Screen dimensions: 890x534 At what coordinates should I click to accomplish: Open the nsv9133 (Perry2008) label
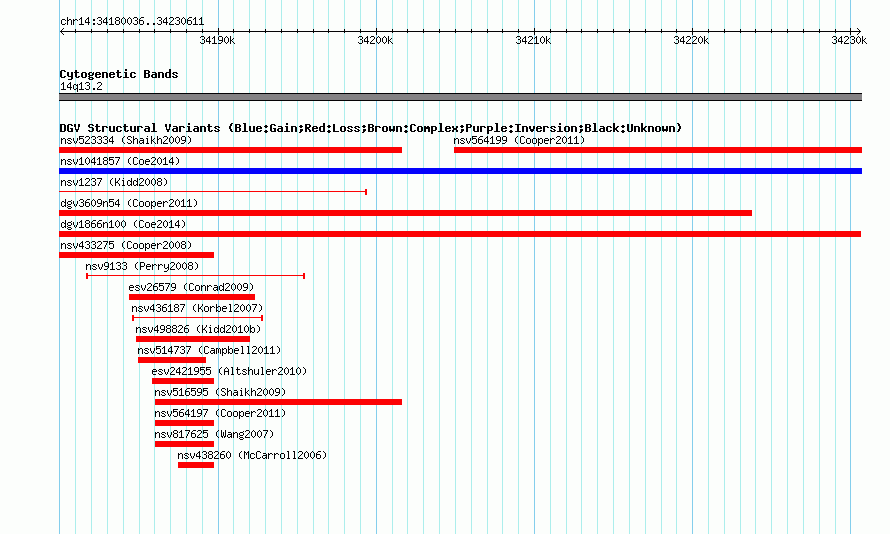pos(142,266)
